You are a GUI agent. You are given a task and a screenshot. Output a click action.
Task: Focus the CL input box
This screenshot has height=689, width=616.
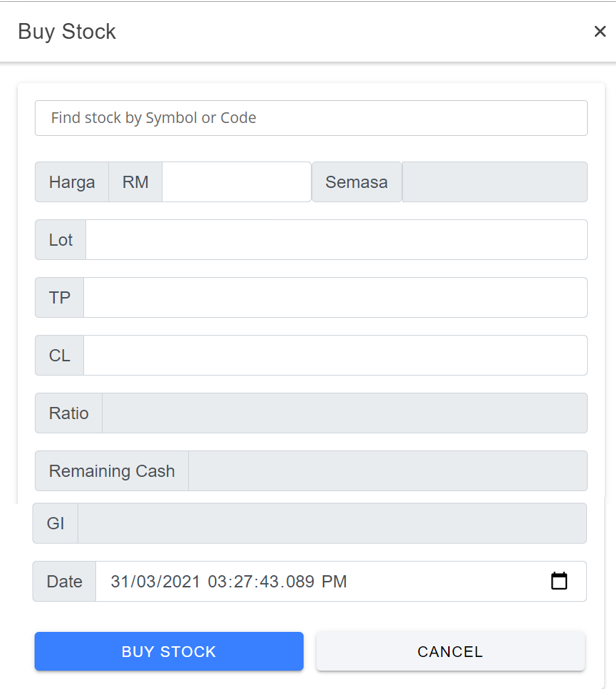point(335,356)
